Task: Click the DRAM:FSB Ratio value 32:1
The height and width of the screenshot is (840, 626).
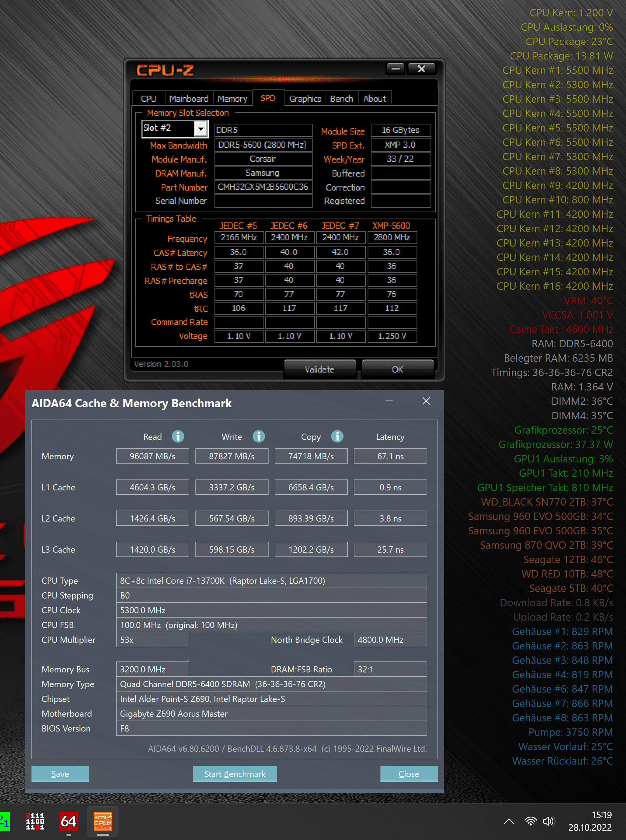Action: click(x=391, y=669)
